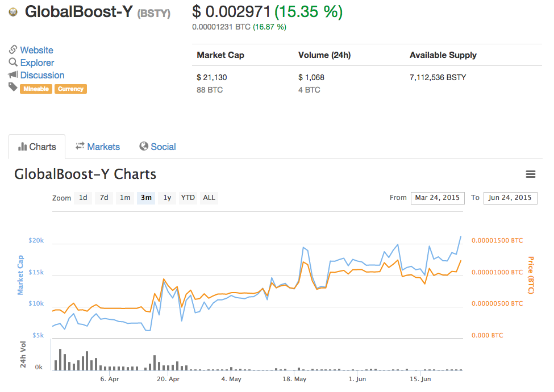Click the magnifier icon beside Explorer
This screenshot has height=392, width=554.
tap(13, 62)
